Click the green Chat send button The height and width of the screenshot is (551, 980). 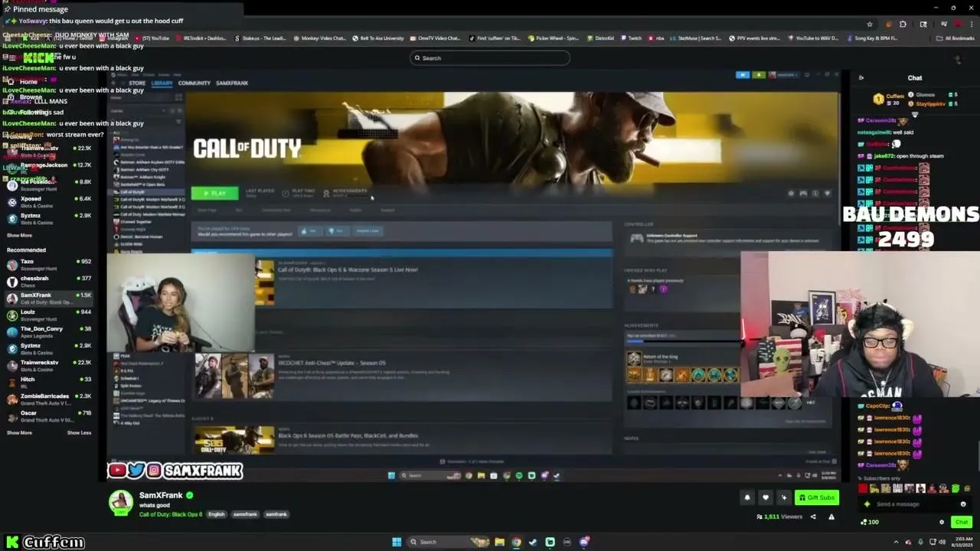coord(962,522)
